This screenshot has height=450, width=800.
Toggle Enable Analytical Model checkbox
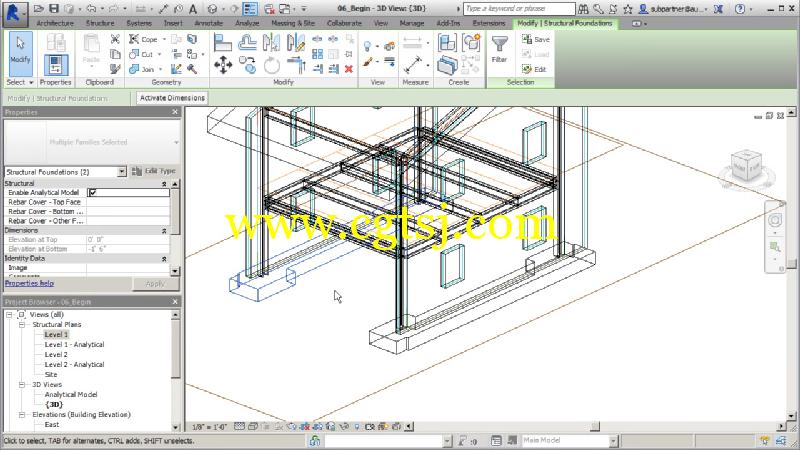click(92, 192)
